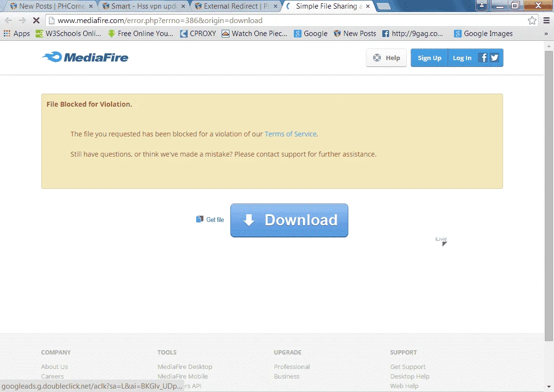Viewport: 554px width, 392px height.
Task: Open the Google bookmark
Action: click(311, 34)
